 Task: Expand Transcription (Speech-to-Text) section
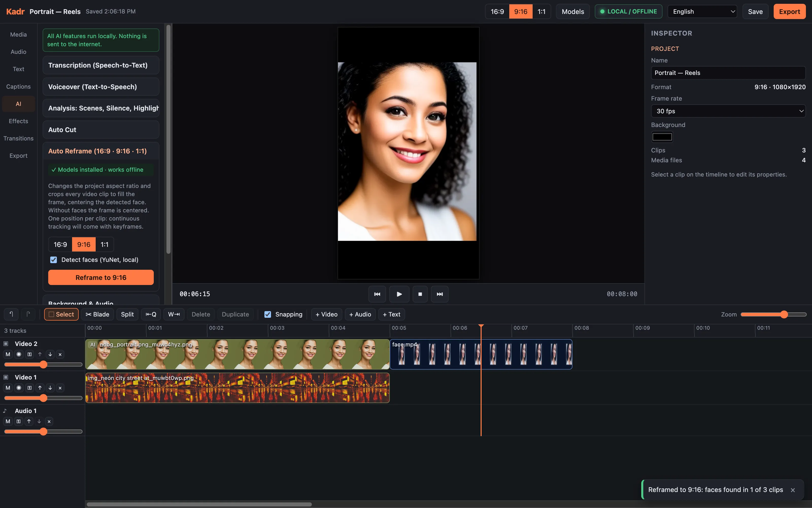tap(101, 65)
